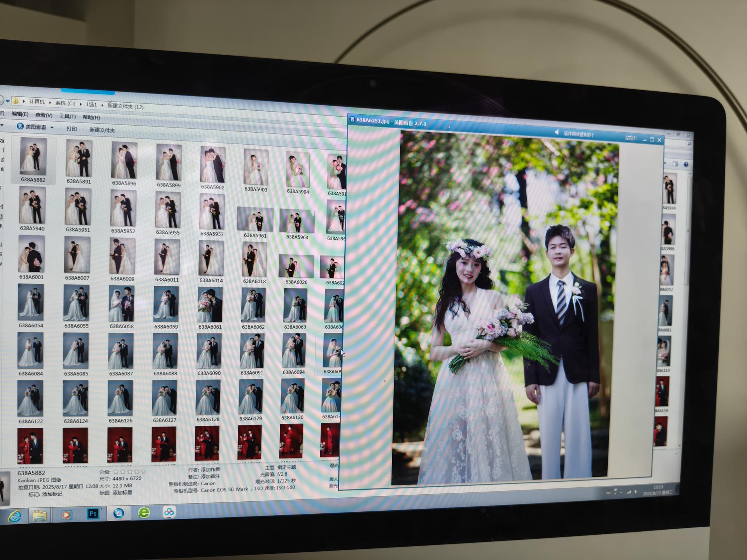The image size is (747, 560).
Task: Click the file name 638A6127
Action: tap(165, 420)
